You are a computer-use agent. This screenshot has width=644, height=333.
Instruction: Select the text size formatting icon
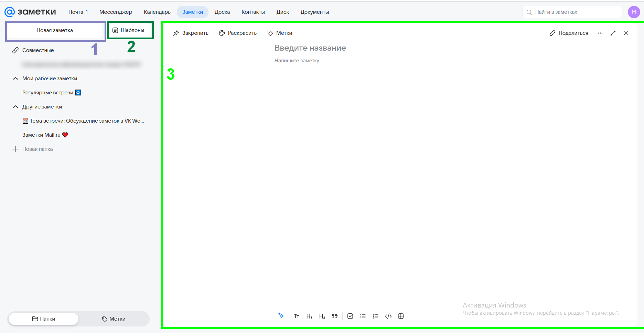(x=297, y=316)
